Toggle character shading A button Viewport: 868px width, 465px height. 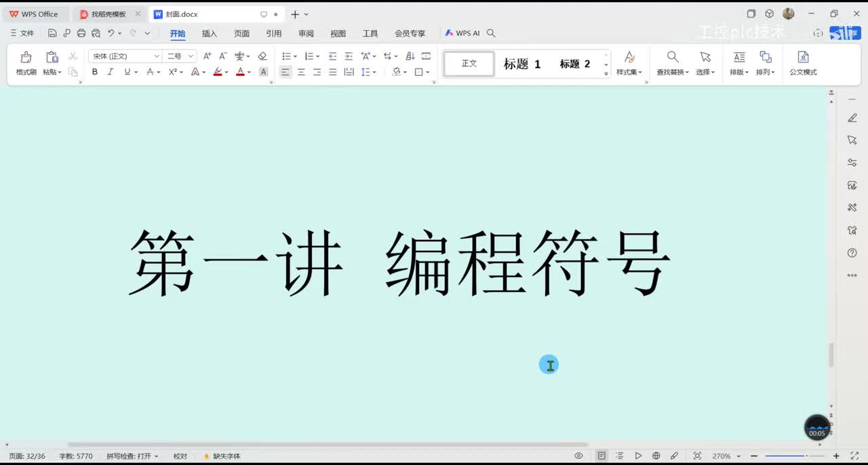click(x=264, y=72)
